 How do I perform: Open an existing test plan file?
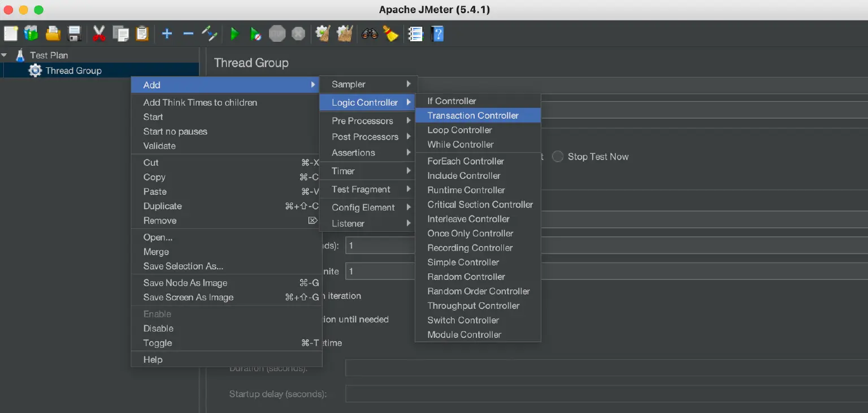click(52, 33)
